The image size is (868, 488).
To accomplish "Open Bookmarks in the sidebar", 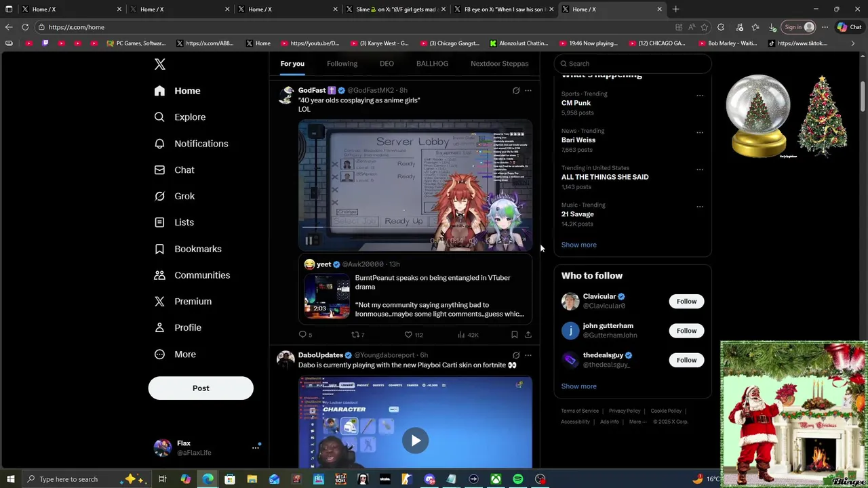I will pyautogui.click(x=188, y=249).
